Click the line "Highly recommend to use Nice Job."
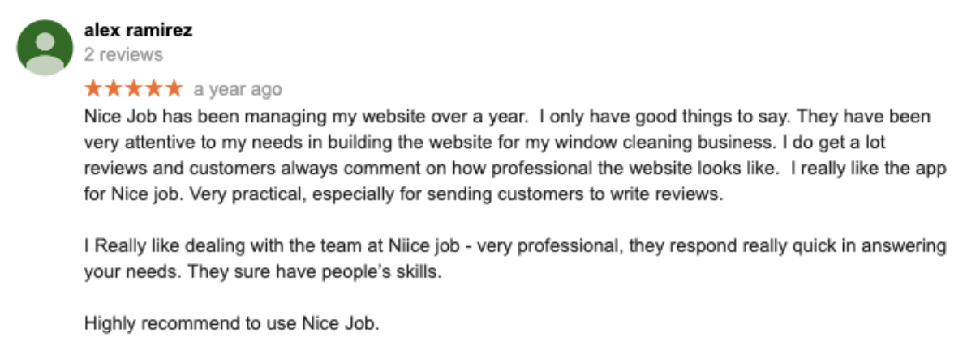The image size is (980, 350). [x=232, y=325]
